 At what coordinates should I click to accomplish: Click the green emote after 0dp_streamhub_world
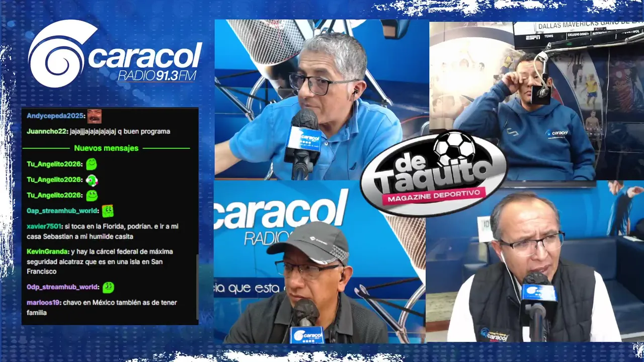(x=108, y=287)
